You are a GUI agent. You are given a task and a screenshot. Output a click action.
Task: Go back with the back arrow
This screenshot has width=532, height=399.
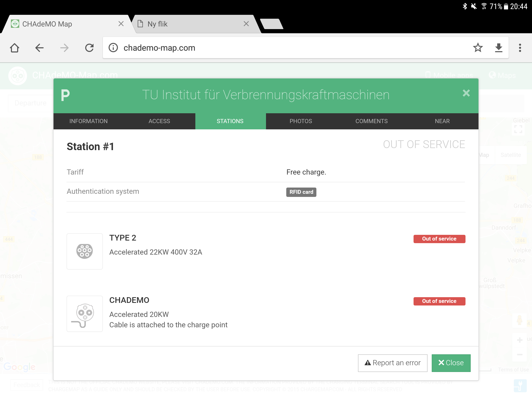click(39, 48)
